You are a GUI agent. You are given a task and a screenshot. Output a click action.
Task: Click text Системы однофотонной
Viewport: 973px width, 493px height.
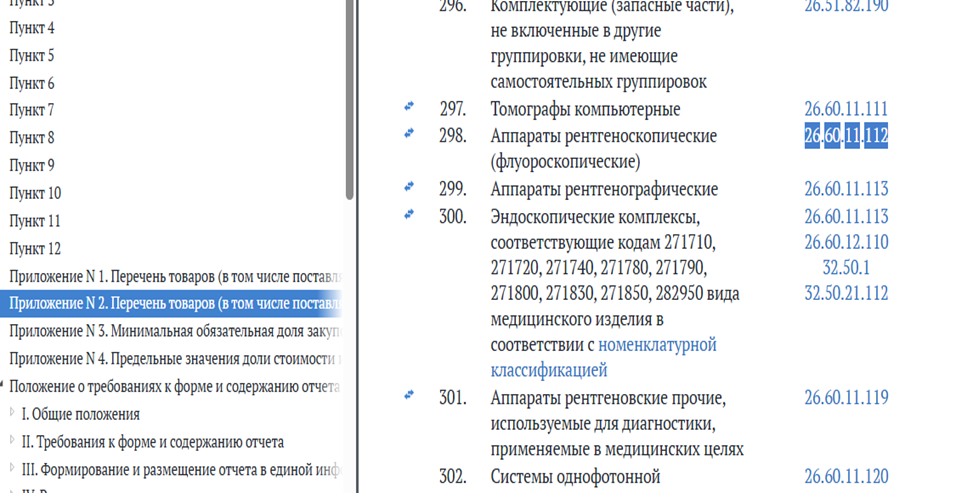click(575, 477)
